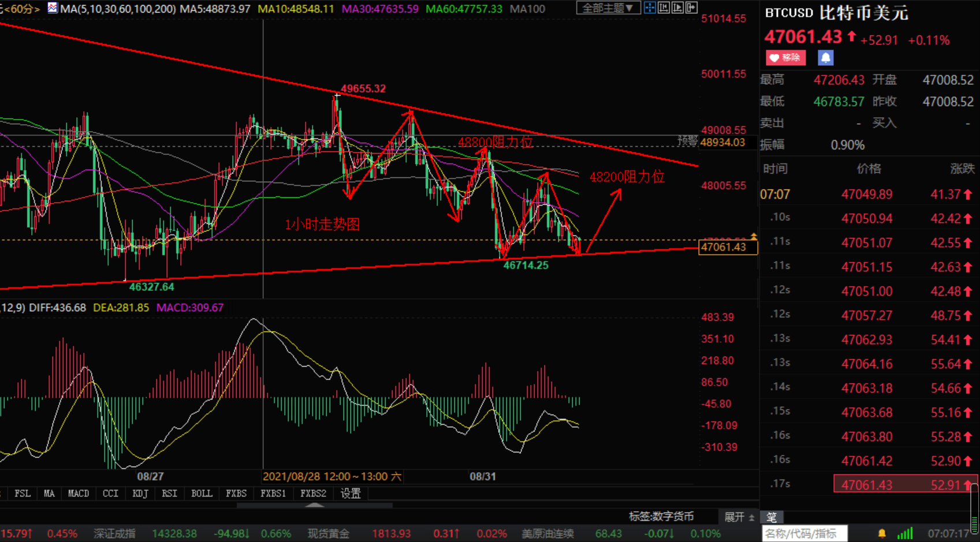Click the 名称/代码/指标 search input field
980x542 pixels.
tap(804, 533)
